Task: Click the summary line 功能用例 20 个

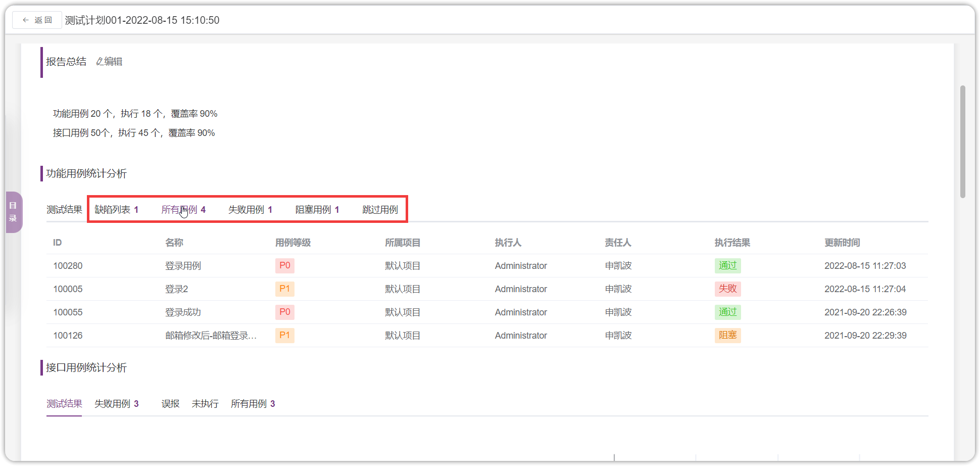Action: click(135, 114)
